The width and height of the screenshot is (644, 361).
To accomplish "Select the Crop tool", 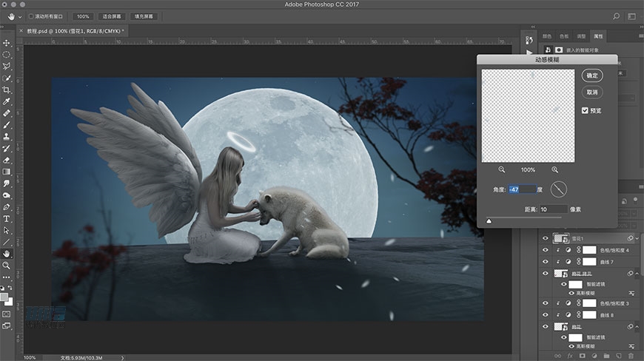I will point(7,90).
